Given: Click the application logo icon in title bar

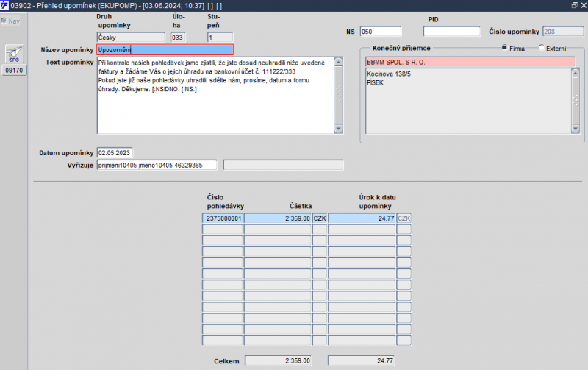Looking at the screenshot, I should pyautogui.click(x=4, y=5).
